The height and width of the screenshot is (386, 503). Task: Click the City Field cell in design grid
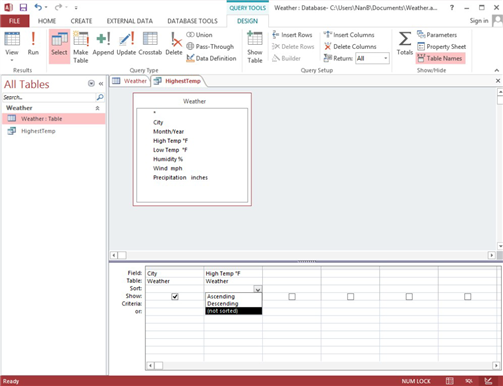point(174,273)
